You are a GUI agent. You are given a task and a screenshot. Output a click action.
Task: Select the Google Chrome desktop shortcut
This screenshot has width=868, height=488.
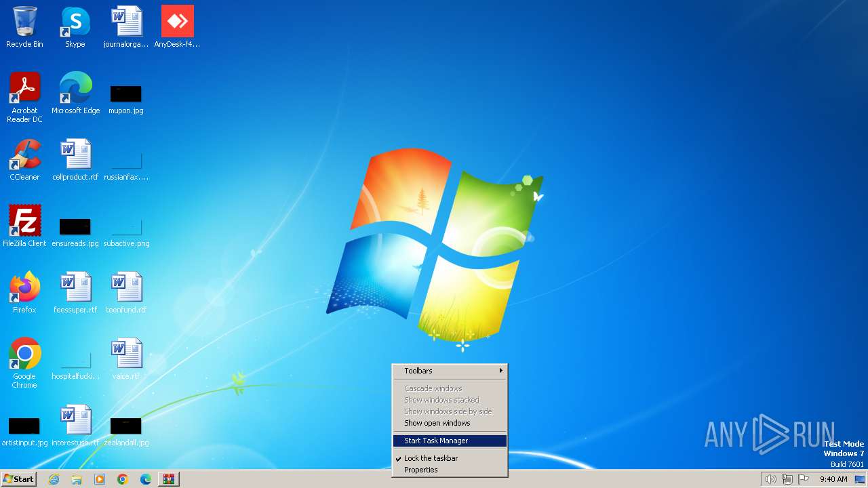click(24, 363)
